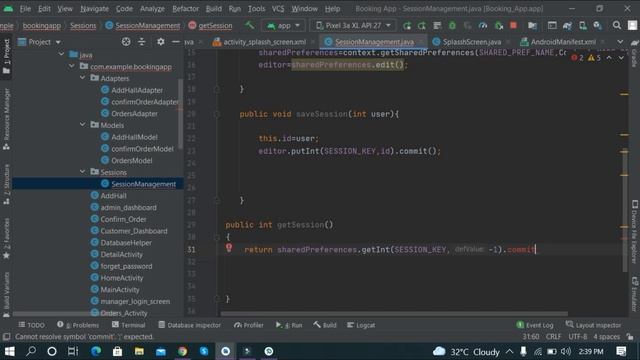The height and width of the screenshot is (360, 640).
Task: Click Sync Project with Gradle Files icon
Action: pyautogui.click(x=567, y=26)
